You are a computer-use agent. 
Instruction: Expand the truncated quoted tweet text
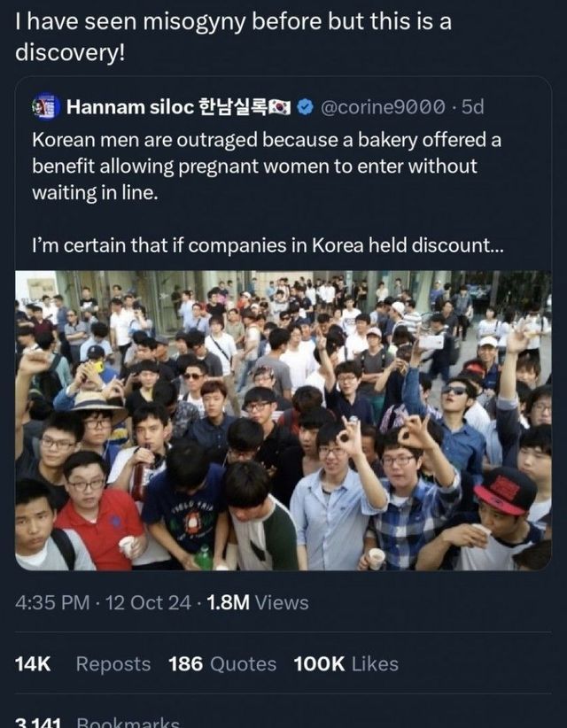pyautogui.click(x=495, y=245)
